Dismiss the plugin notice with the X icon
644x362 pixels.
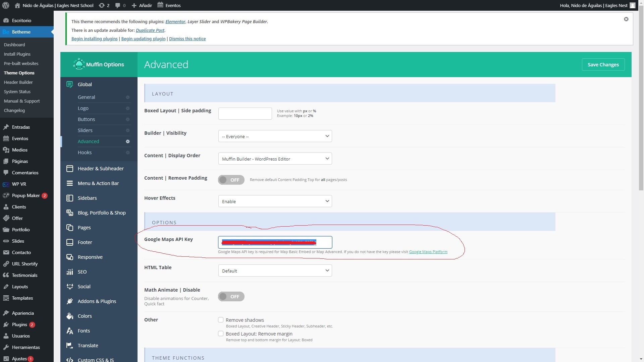626,19
